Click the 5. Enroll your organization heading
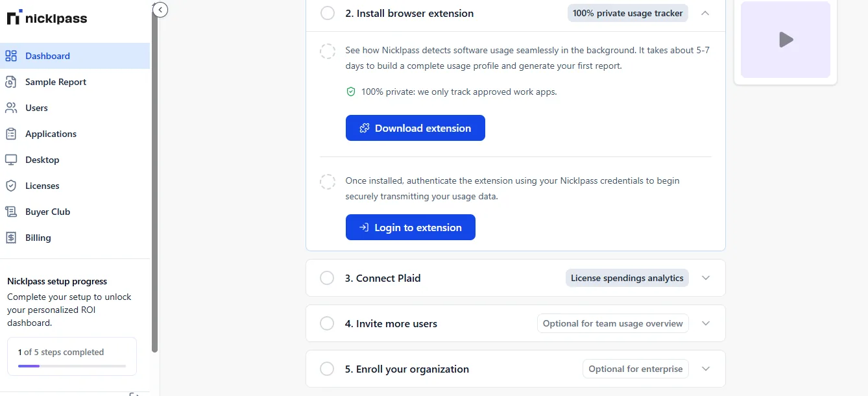Screen dimensions: 868x396 (407, 369)
